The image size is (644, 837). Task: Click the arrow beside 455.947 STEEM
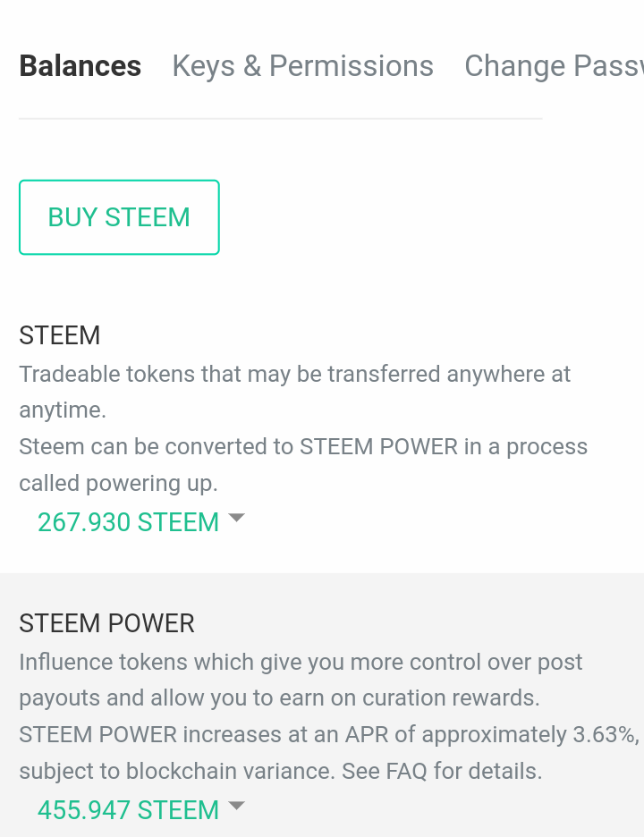click(x=237, y=806)
